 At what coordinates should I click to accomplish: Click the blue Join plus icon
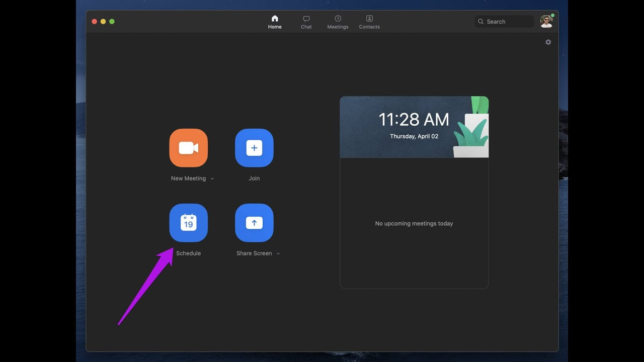click(254, 148)
